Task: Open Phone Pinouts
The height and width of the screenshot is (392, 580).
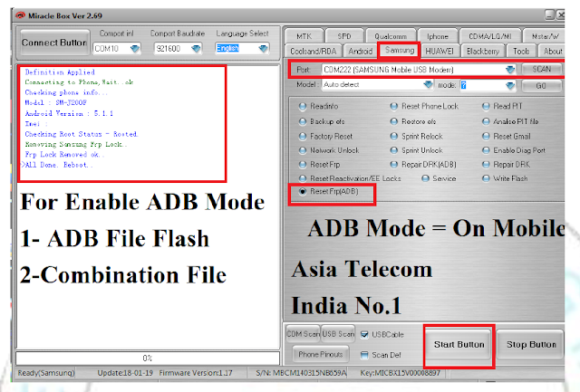Action: point(320,354)
